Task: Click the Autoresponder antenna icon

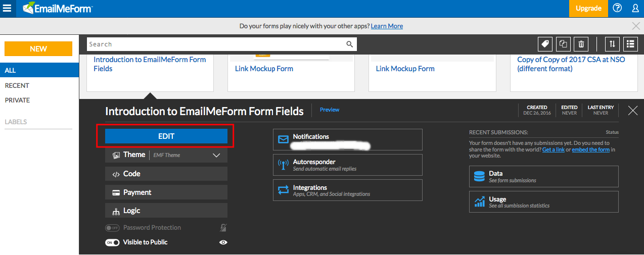Action: tap(283, 165)
